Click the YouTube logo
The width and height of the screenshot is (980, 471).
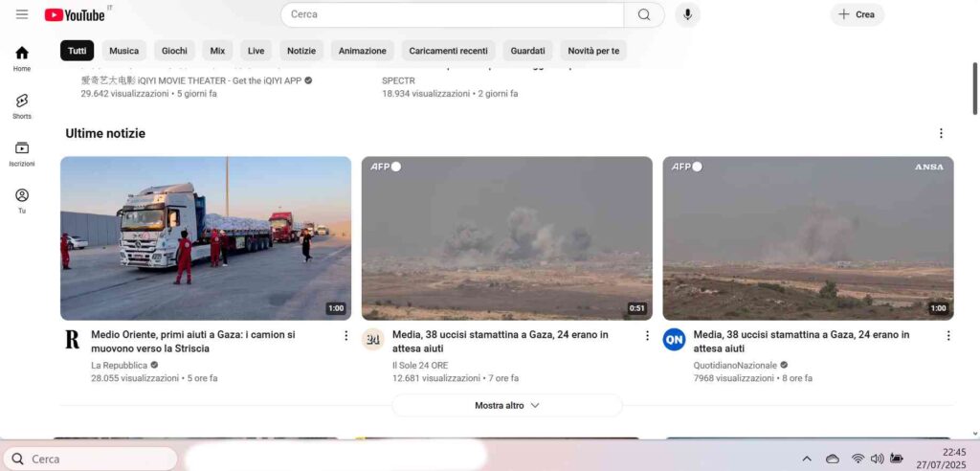(75, 14)
